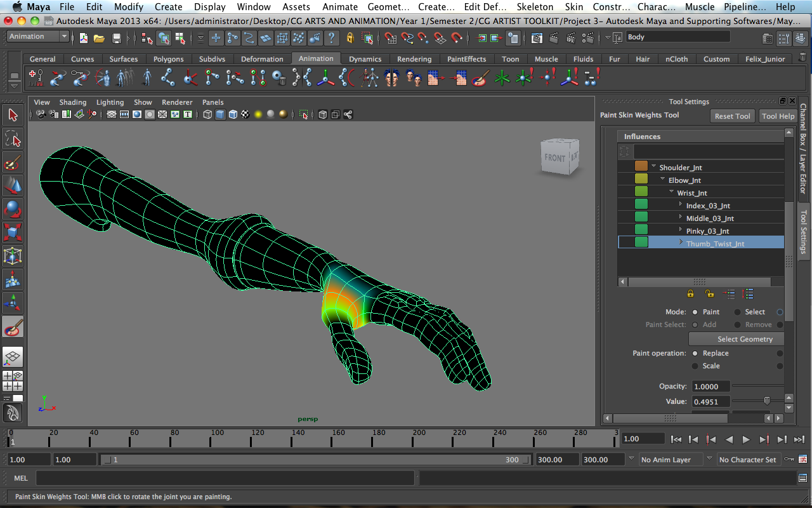Choose Scale as the paint operation
The width and height of the screenshot is (812, 508).
(695, 366)
